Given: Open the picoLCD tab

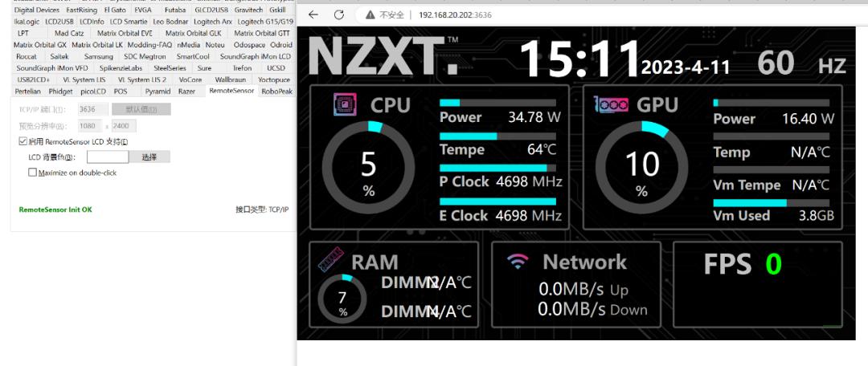Looking at the screenshot, I should 93,91.
